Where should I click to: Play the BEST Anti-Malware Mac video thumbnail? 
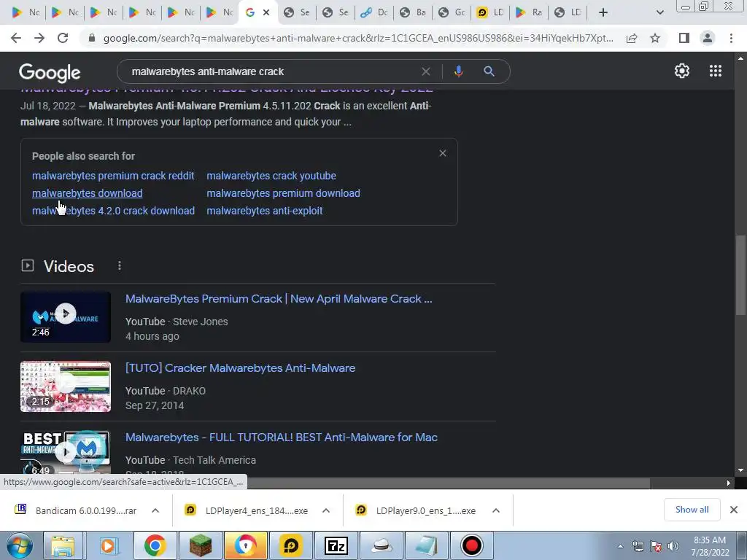66,452
